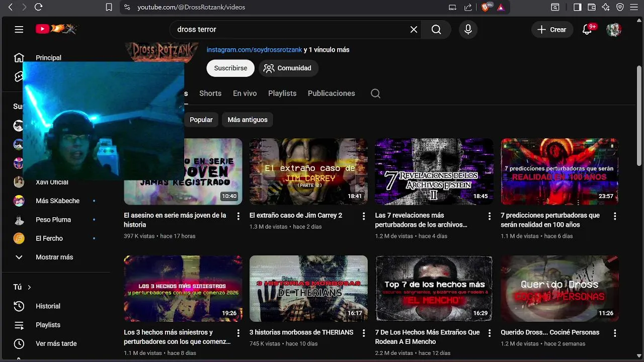
Task: Open the browser main menu
Action: pyautogui.click(x=634, y=7)
